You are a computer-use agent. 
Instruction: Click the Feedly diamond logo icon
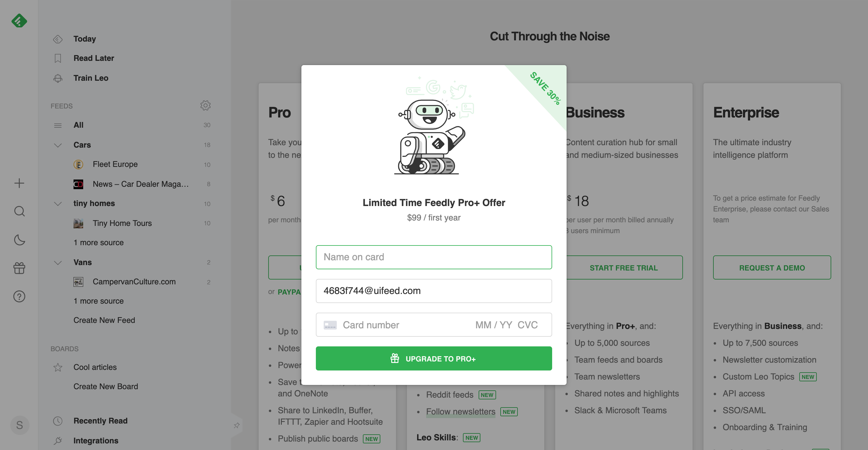[x=19, y=19]
